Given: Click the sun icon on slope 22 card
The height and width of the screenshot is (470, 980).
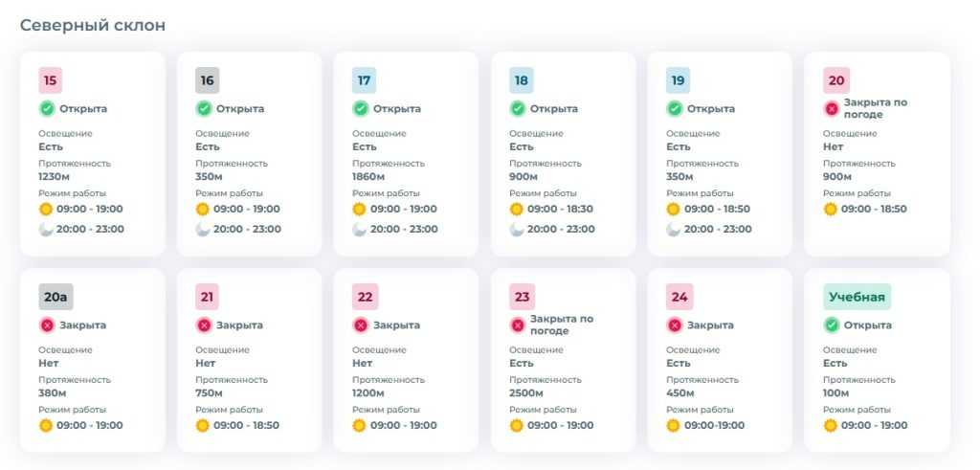Looking at the screenshot, I should [x=360, y=425].
